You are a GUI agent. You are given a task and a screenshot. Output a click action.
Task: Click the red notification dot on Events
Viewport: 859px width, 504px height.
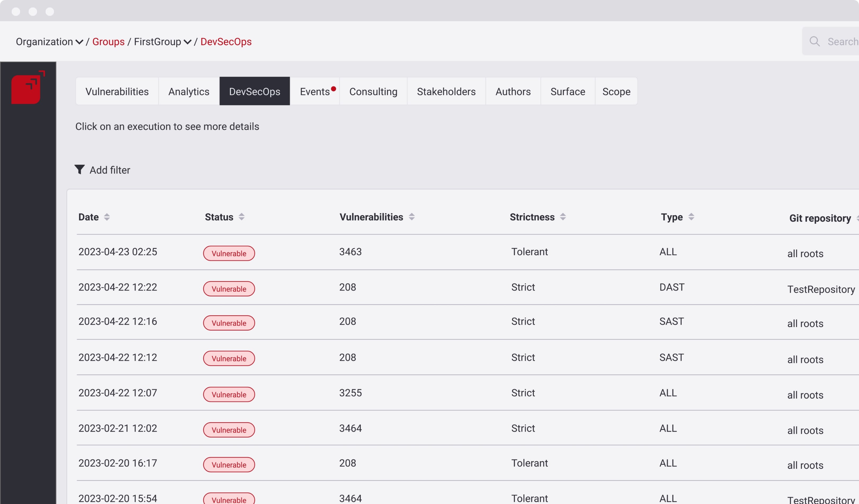click(x=333, y=89)
